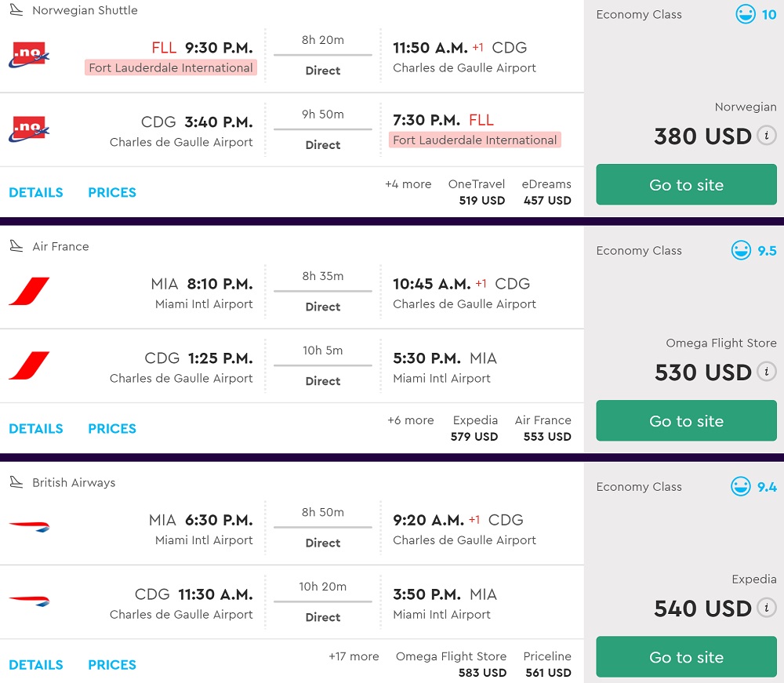Image resolution: width=784 pixels, height=683 pixels.
Task: Go to site for Omega Flight Store deal
Action: click(x=686, y=421)
